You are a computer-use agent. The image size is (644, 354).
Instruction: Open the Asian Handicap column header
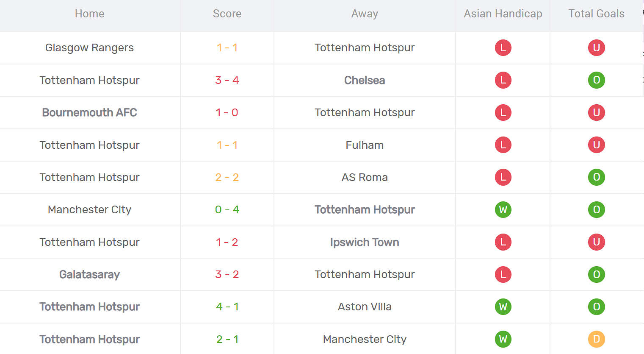pyautogui.click(x=503, y=13)
